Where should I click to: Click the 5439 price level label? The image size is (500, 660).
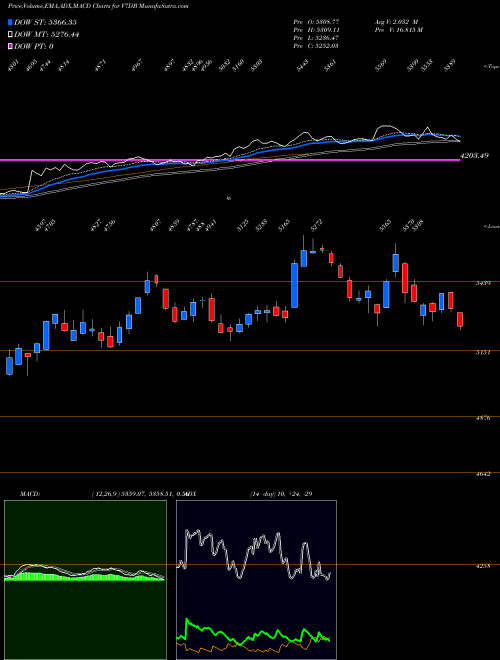pos(483,284)
